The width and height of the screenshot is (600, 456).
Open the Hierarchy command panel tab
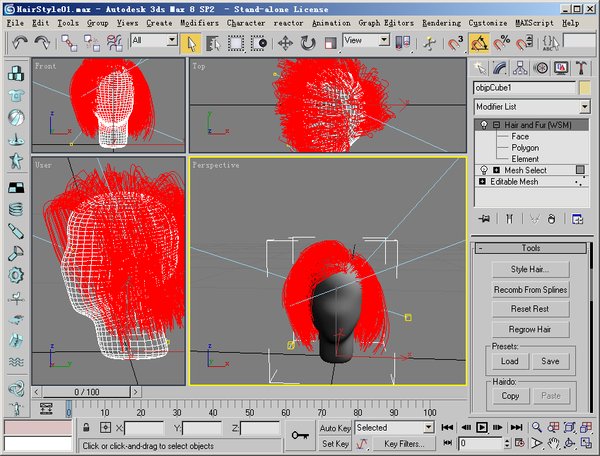pos(521,67)
